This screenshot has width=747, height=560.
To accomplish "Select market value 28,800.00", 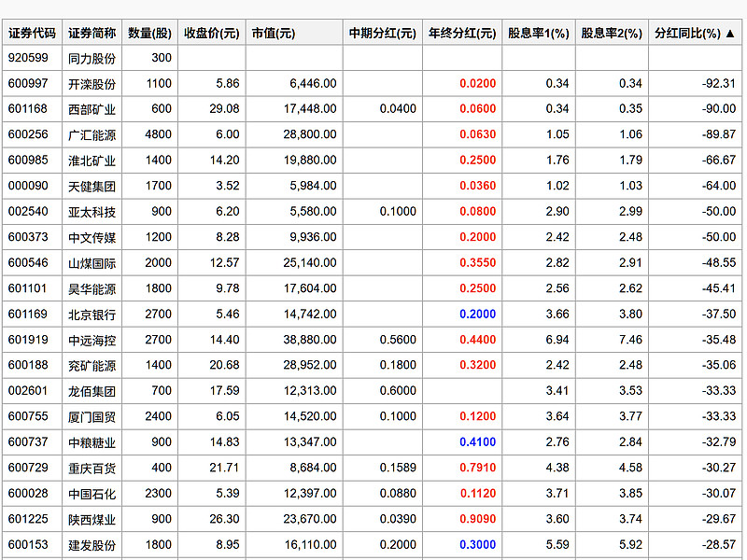I will pyautogui.click(x=310, y=134).
